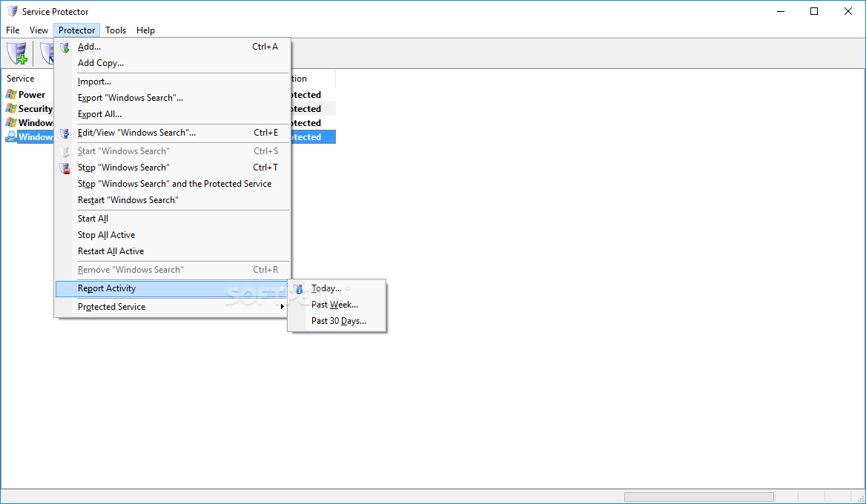This screenshot has width=866, height=504.
Task: Click the info shield icon beside Today
Action: point(298,289)
